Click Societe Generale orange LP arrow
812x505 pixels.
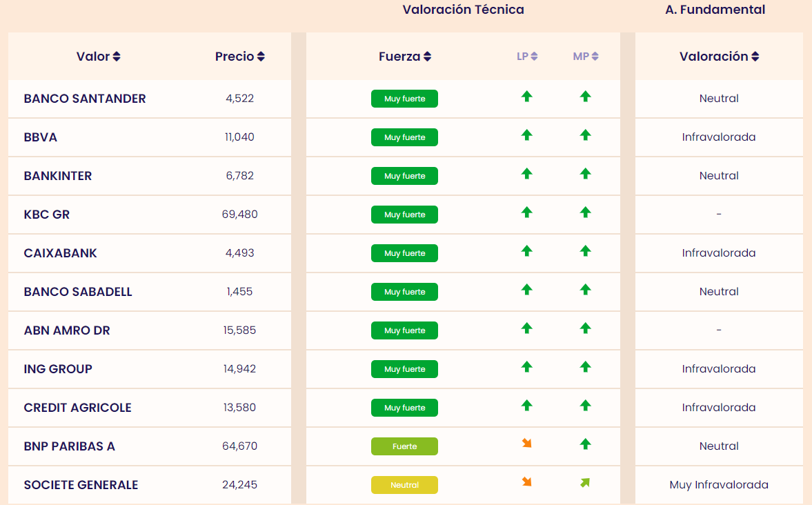click(527, 482)
